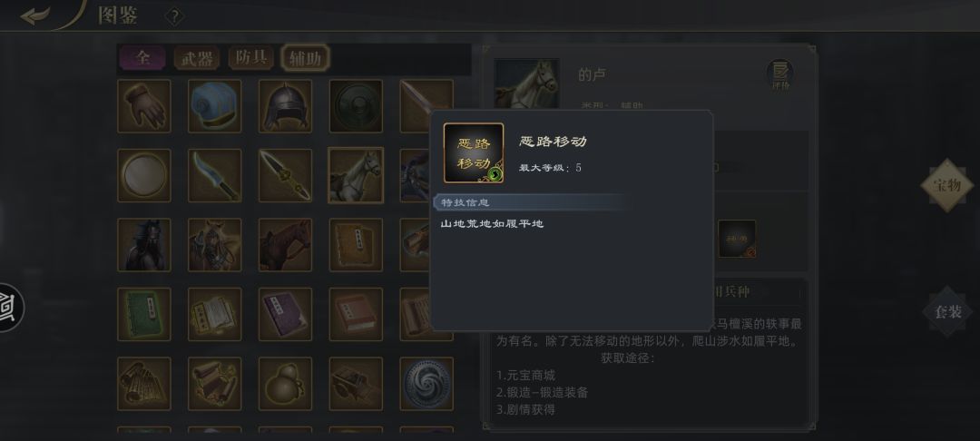Image resolution: width=980 pixels, height=441 pixels.
Task: Switch to the 全 (all) filter tab
Action: click(143, 58)
